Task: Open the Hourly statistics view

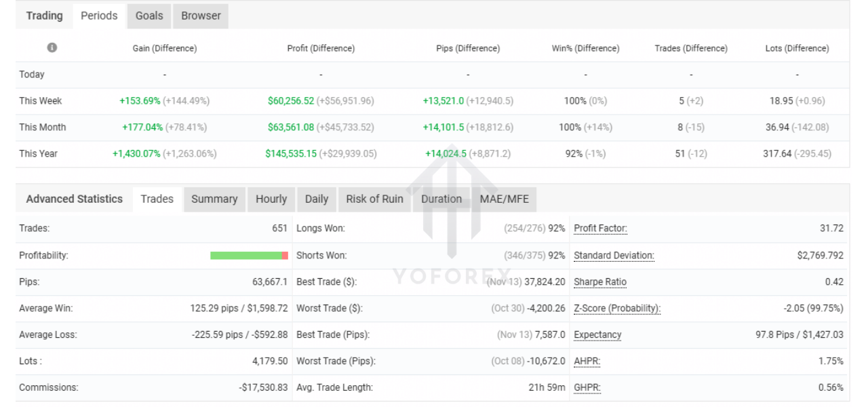Action: coord(271,199)
